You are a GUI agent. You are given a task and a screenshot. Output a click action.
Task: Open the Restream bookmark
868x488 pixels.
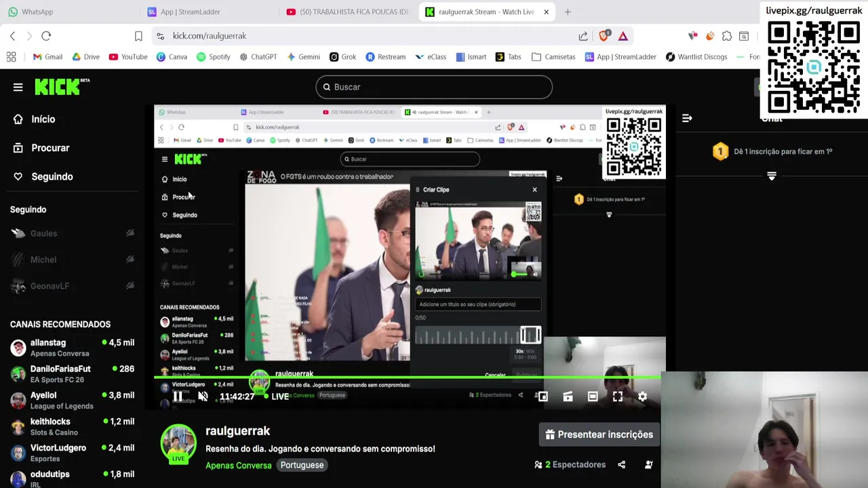click(385, 57)
